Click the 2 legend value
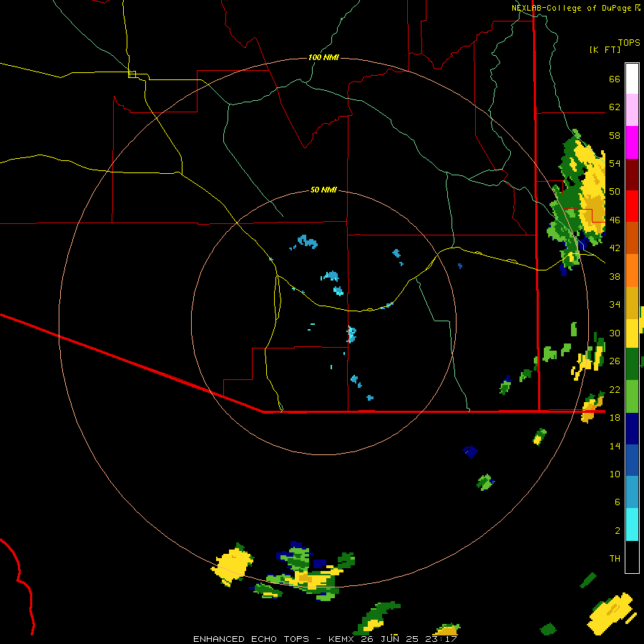This screenshot has width=644, height=644. pos(617,530)
